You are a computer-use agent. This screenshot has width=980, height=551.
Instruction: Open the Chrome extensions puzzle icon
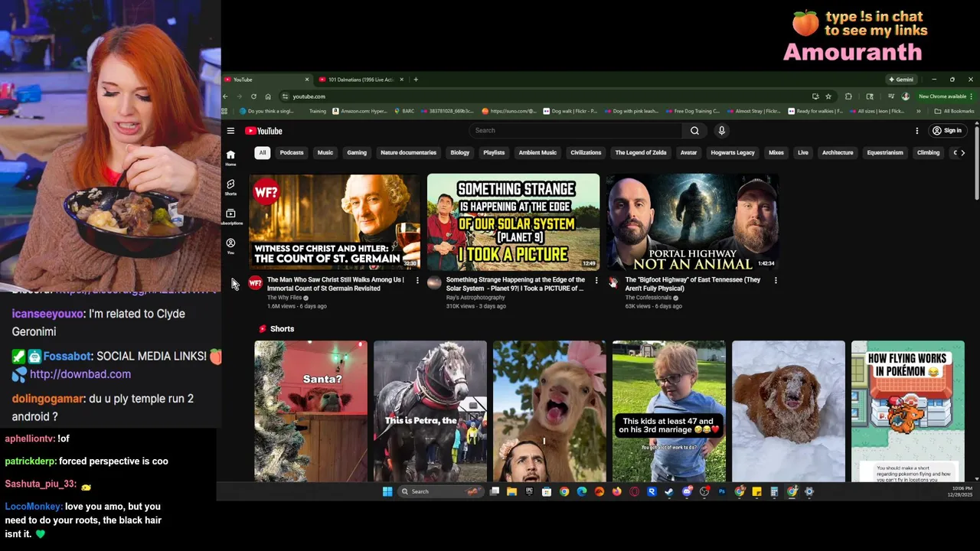(848, 96)
